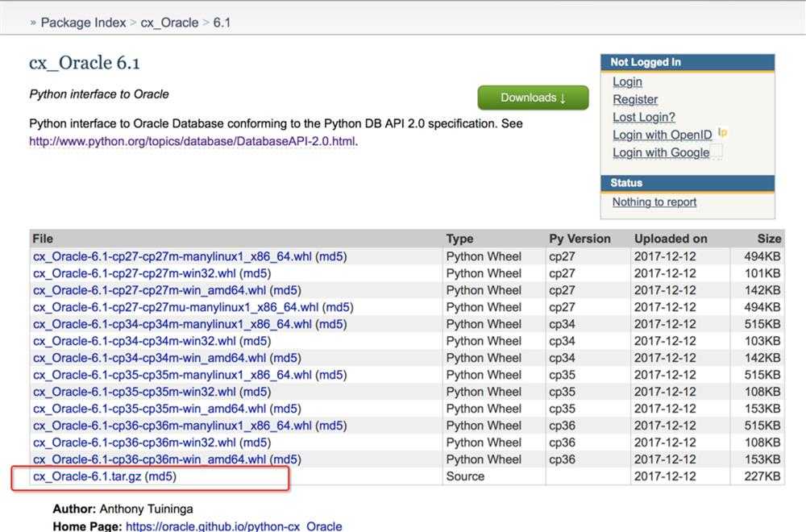Click the 227KB size cell
Viewport: 806px width, 532px height.
tap(762, 476)
